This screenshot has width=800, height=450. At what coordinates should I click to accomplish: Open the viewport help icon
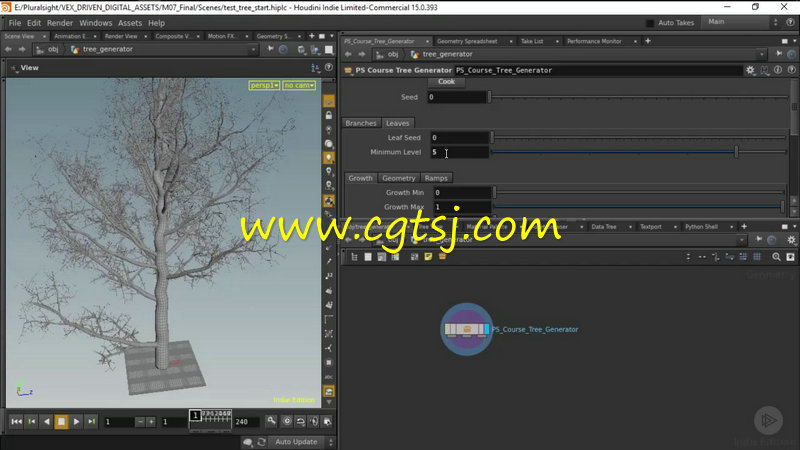pyautogui.click(x=329, y=67)
